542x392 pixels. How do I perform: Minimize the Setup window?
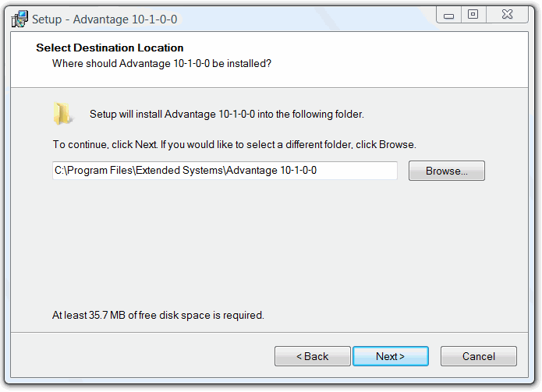[448, 15]
